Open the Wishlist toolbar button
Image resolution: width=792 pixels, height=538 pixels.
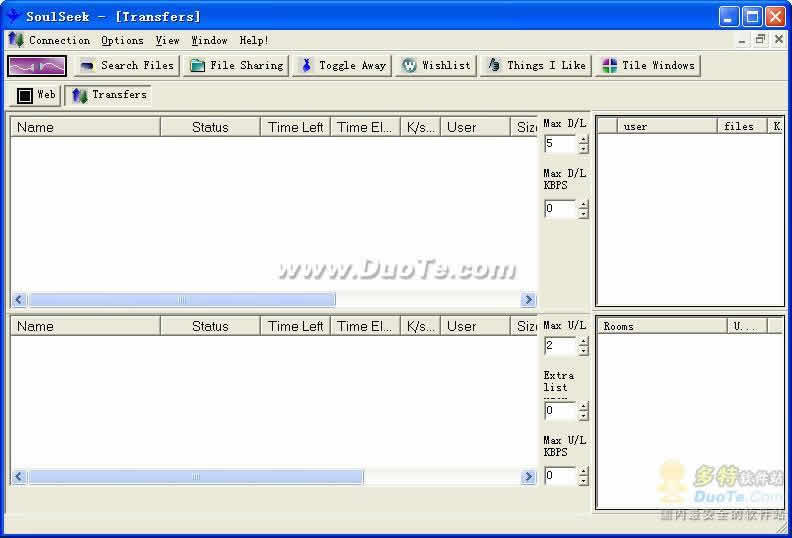point(436,66)
